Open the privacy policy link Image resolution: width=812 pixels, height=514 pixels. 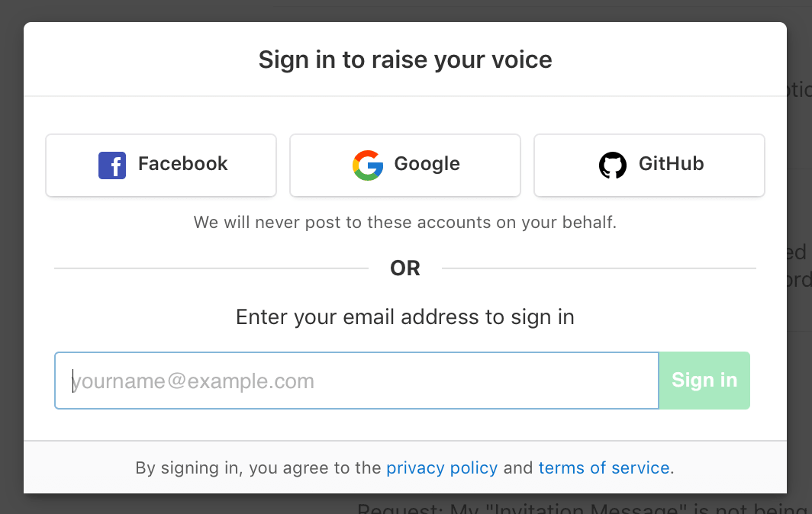pos(442,468)
